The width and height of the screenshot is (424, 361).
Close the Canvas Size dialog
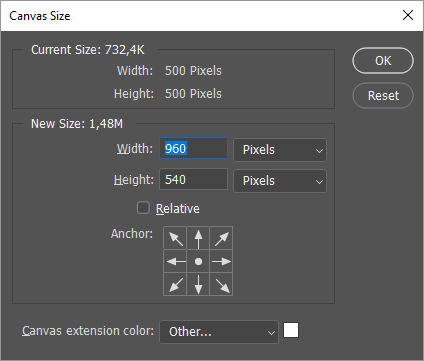[x=408, y=15]
